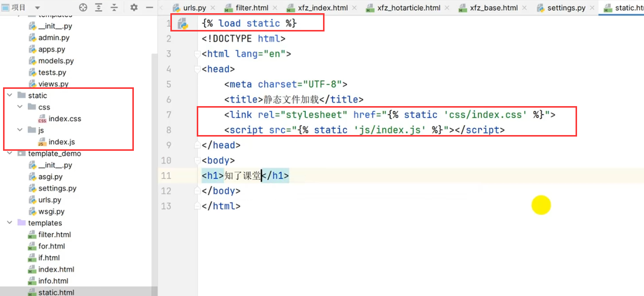
Task: Open the 项目 view dropdown
Action: [37, 8]
